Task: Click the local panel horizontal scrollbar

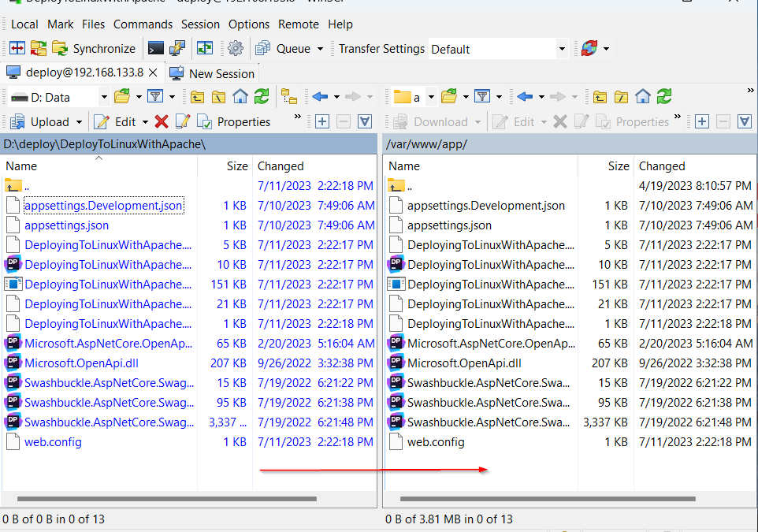Action: pyautogui.click(x=166, y=498)
